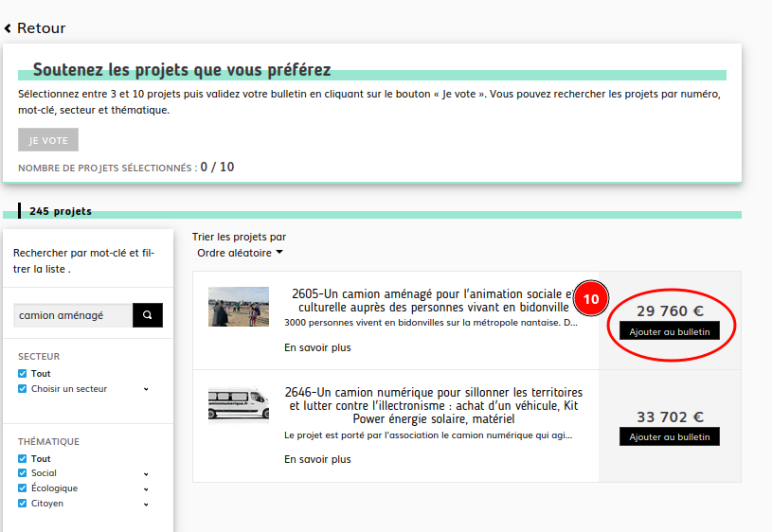Image resolution: width=772 pixels, height=532 pixels.
Task: Click the THÉMATIQUE filter heading
Action: click(x=48, y=441)
